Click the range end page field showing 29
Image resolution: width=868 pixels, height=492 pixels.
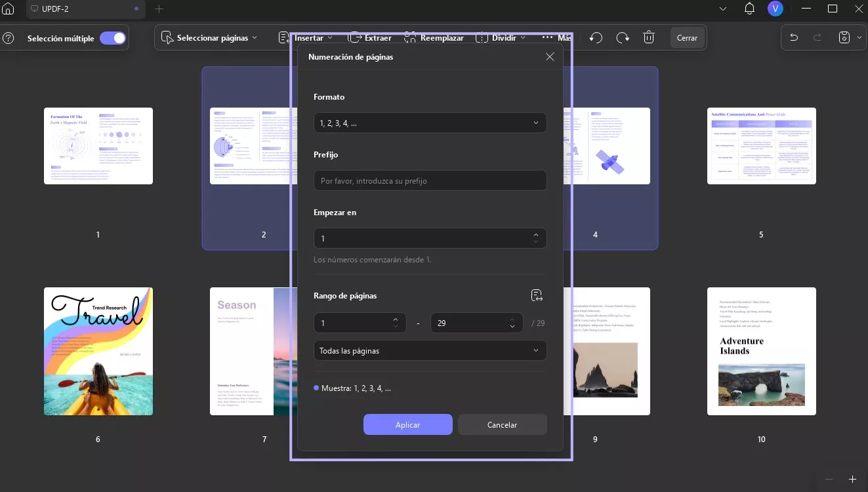(476, 323)
